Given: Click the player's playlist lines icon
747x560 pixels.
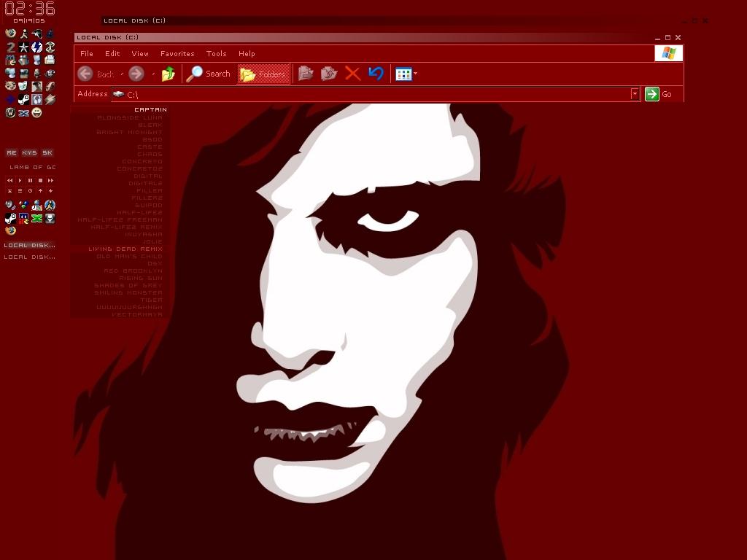Looking at the screenshot, I should [x=20, y=190].
